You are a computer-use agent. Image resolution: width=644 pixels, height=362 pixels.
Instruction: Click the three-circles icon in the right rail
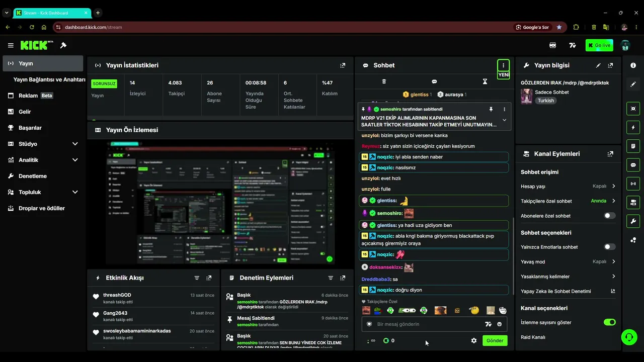(633, 240)
